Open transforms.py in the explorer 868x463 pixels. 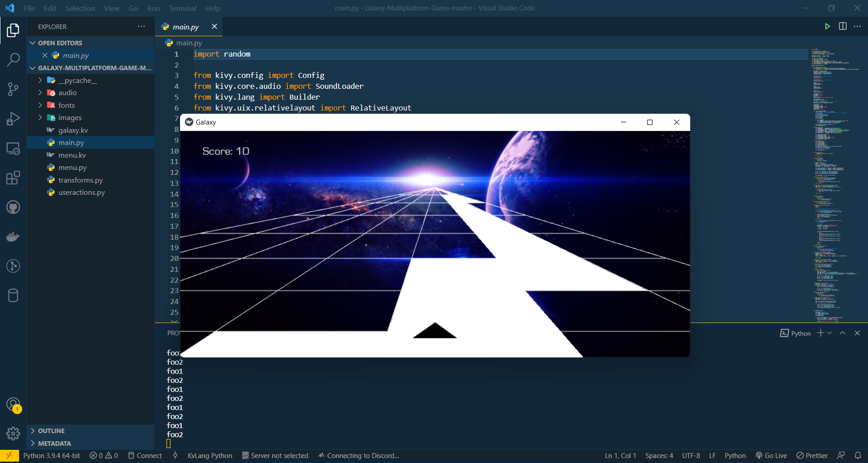pyautogui.click(x=80, y=180)
